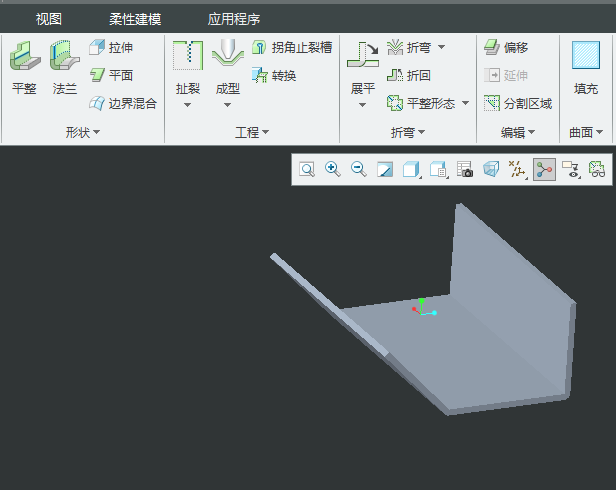Open the view manager camera icon
The height and width of the screenshot is (490, 616).
pyautogui.click(x=465, y=169)
